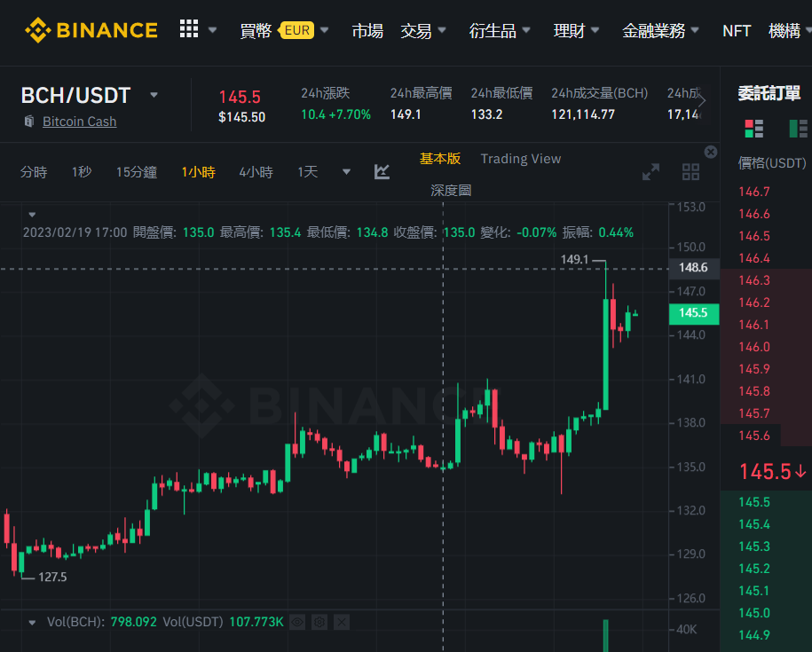Show buy orders only in order book
Viewport: 812px width, 652px height.
[x=799, y=129]
